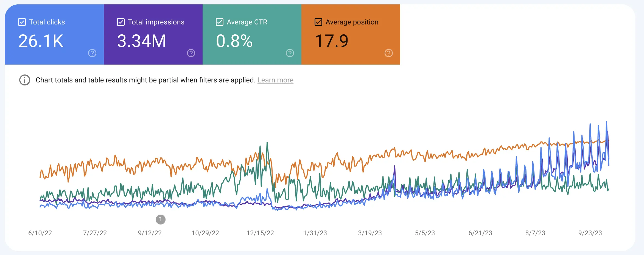Click the 1/31/23 axis date label

pyautogui.click(x=315, y=233)
